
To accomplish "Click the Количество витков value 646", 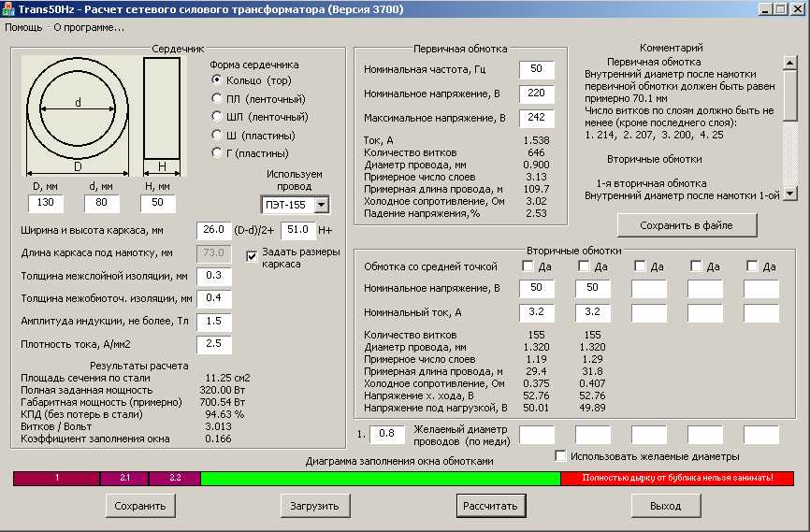I will 536,152.
